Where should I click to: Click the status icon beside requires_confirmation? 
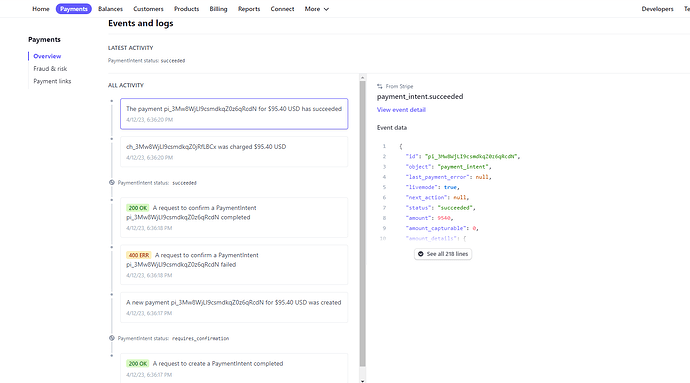pos(112,338)
